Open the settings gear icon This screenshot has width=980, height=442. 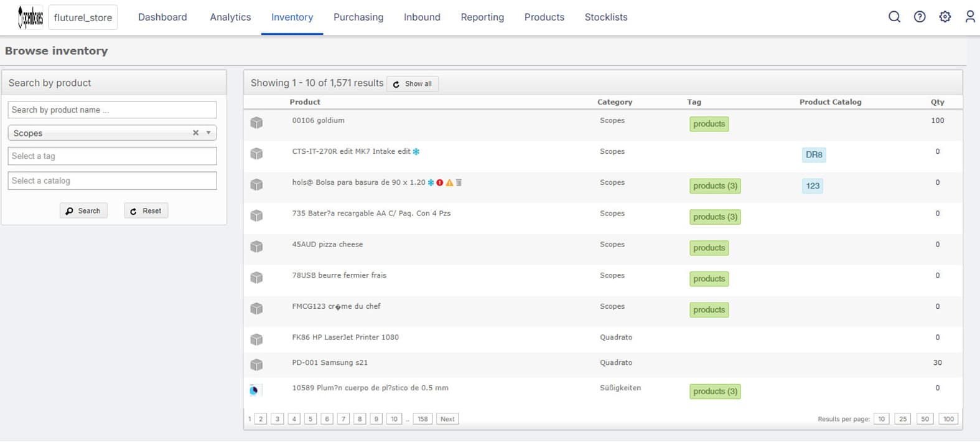tap(945, 17)
